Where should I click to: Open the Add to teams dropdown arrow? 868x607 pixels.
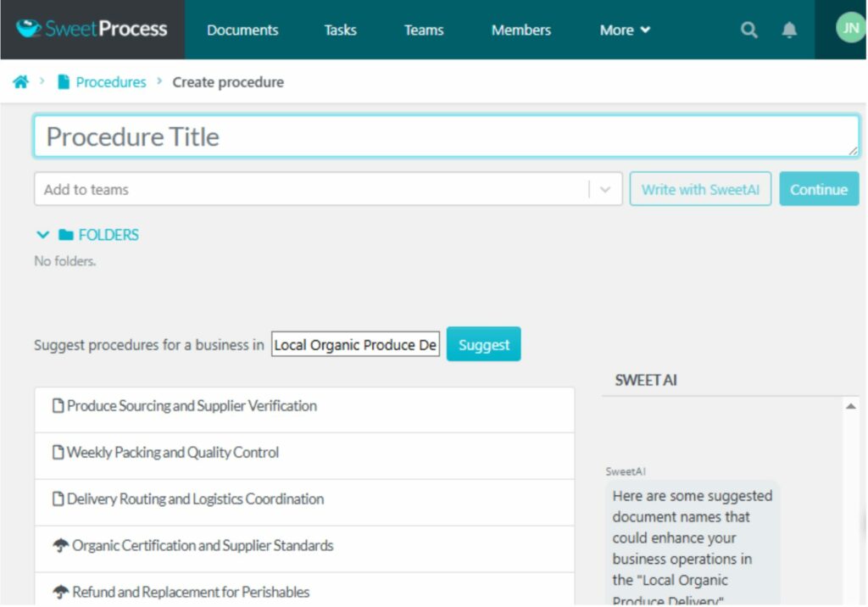click(x=605, y=189)
